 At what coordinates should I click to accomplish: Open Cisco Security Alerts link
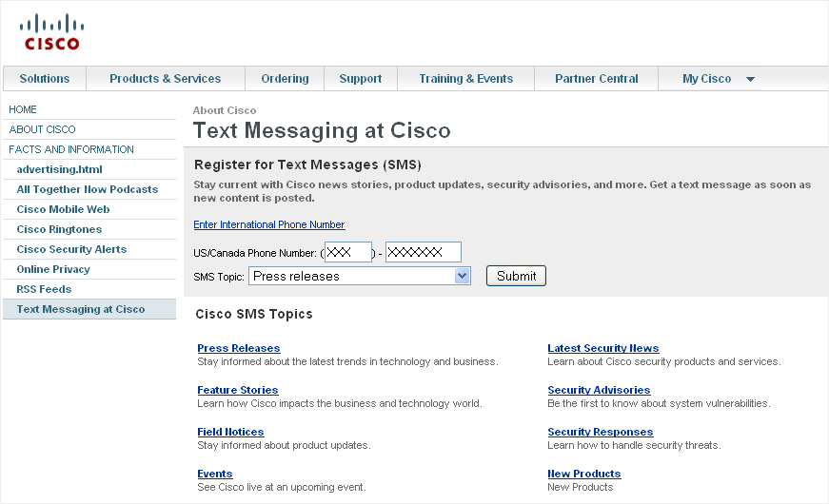click(x=71, y=249)
